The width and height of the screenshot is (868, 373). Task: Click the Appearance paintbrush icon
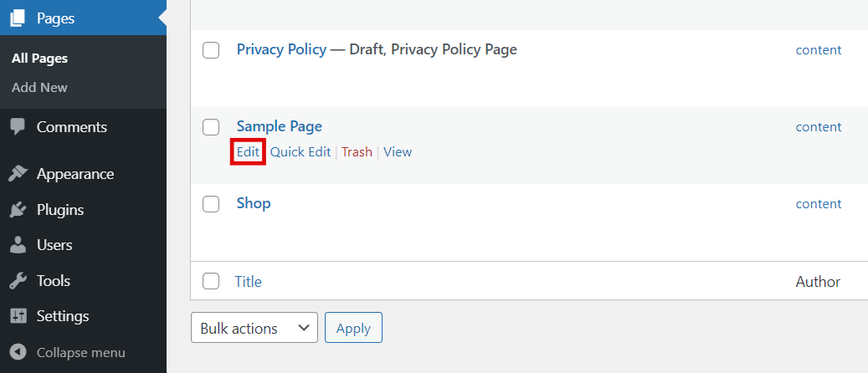coord(18,174)
